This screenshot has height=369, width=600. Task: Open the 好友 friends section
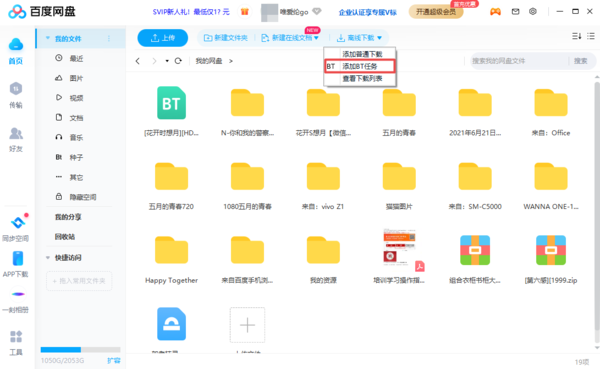coord(16,140)
